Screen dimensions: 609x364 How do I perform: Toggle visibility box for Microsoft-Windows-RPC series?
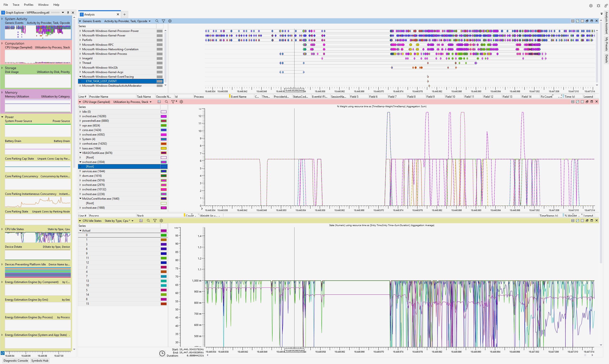tap(160, 45)
